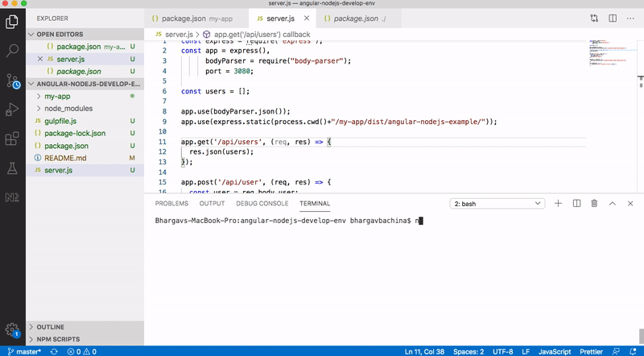The height and width of the screenshot is (356, 644).
Task: Change encoding via UTF-8 status
Action: (502, 351)
